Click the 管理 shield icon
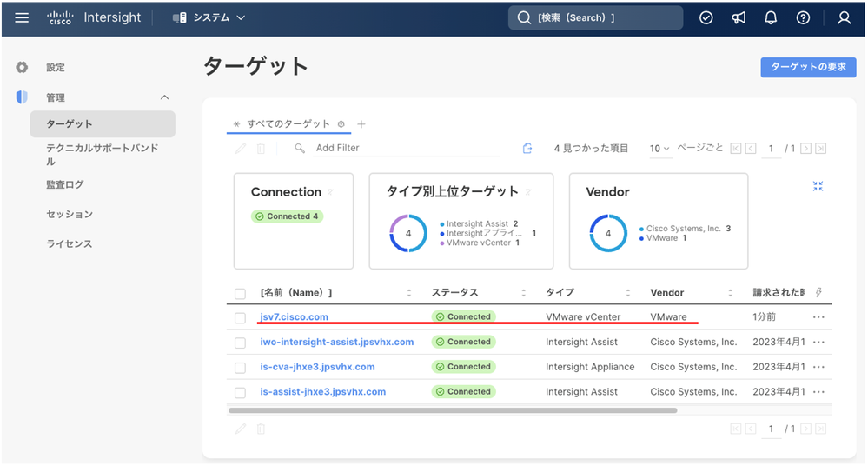 tap(22, 97)
